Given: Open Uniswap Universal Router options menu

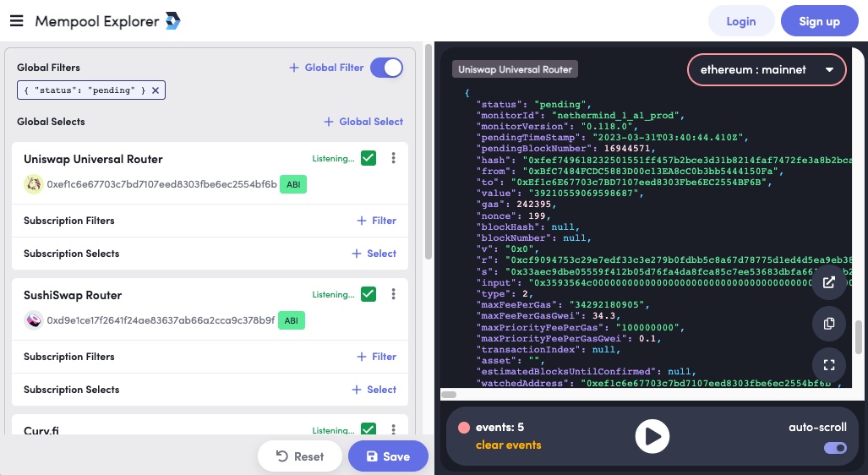Looking at the screenshot, I should [393, 158].
